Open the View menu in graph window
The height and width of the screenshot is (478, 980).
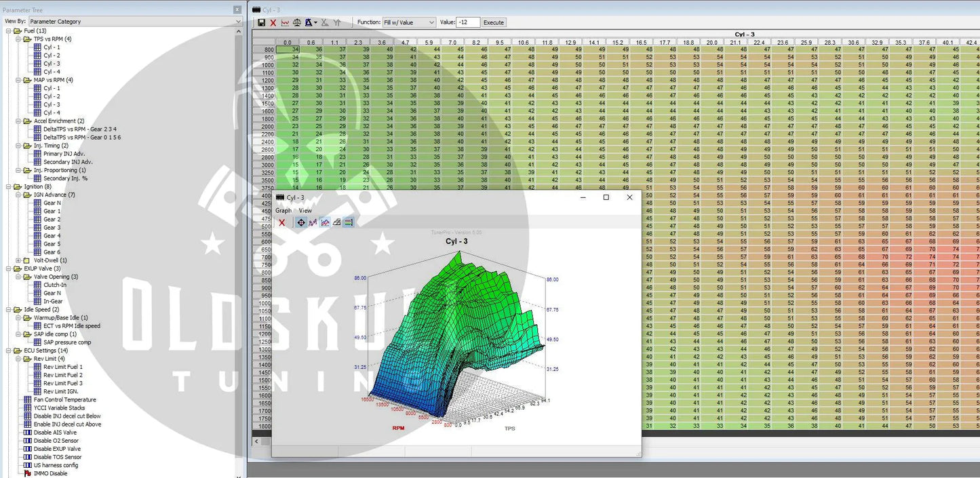305,211
